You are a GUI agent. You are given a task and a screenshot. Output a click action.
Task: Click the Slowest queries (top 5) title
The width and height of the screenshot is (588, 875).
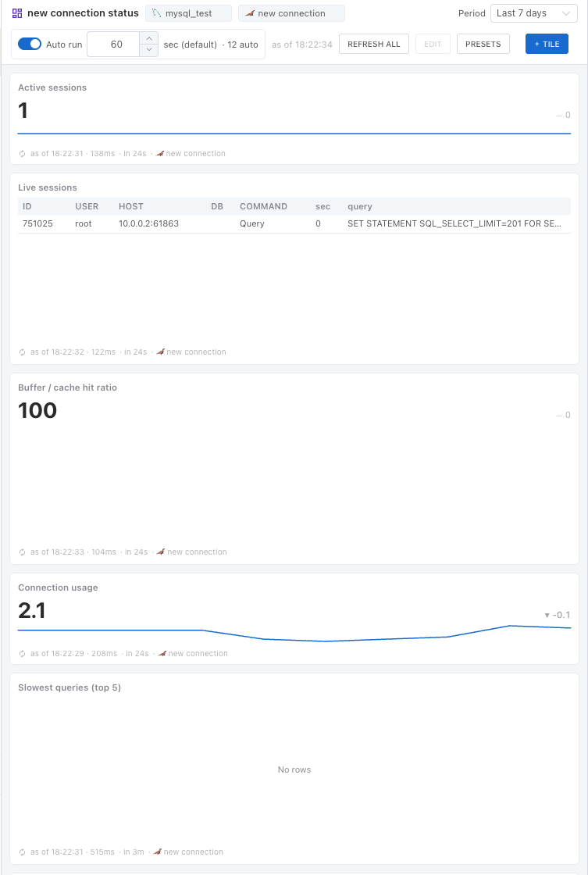click(x=69, y=687)
